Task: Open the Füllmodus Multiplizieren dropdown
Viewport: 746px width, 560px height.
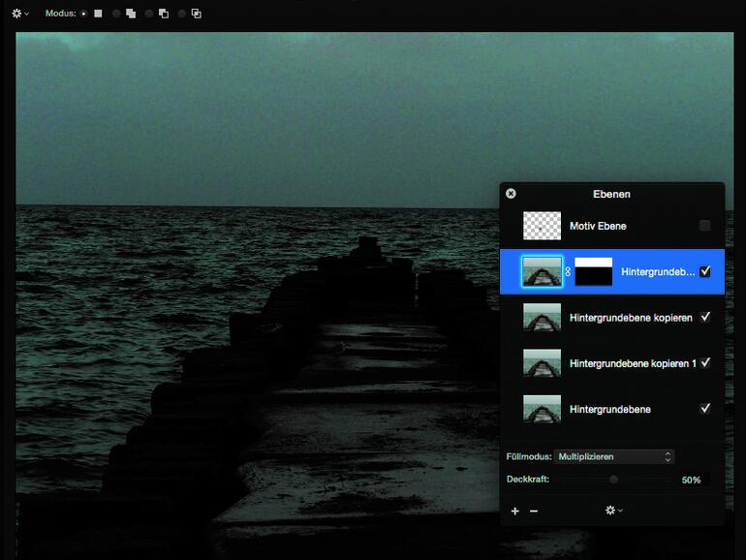Action: point(613,456)
